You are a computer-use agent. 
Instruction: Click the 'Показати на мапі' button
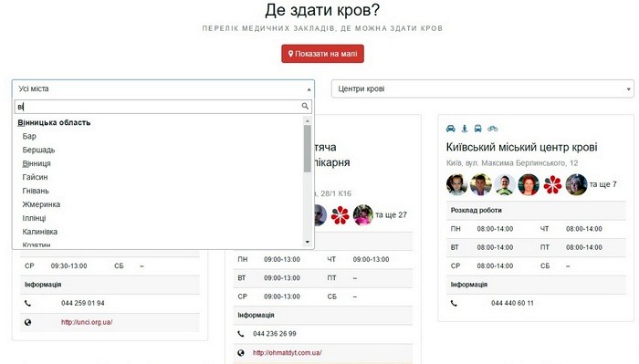click(x=322, y=54)
